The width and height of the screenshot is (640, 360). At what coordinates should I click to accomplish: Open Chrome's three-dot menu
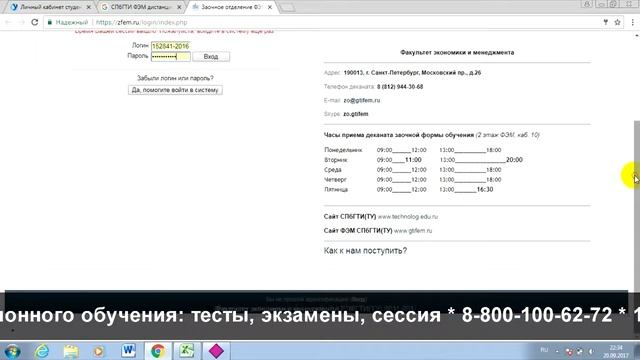coord(632,22)
